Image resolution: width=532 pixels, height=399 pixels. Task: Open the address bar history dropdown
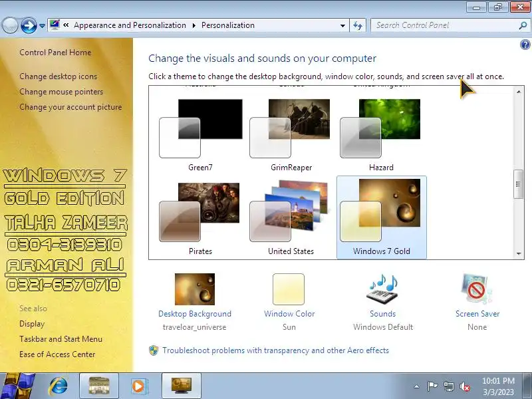(342, 25)
